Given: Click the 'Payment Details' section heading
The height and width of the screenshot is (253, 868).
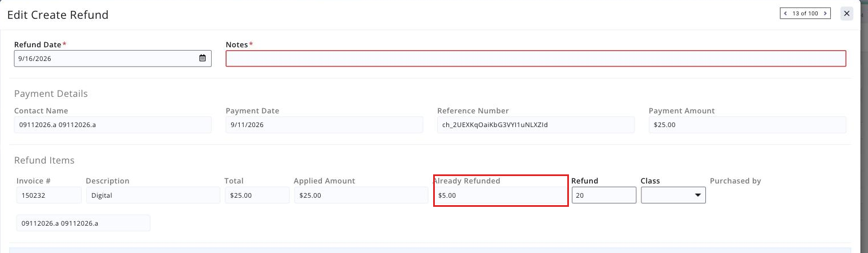Looking at the screenshot, I should [51, 93].
